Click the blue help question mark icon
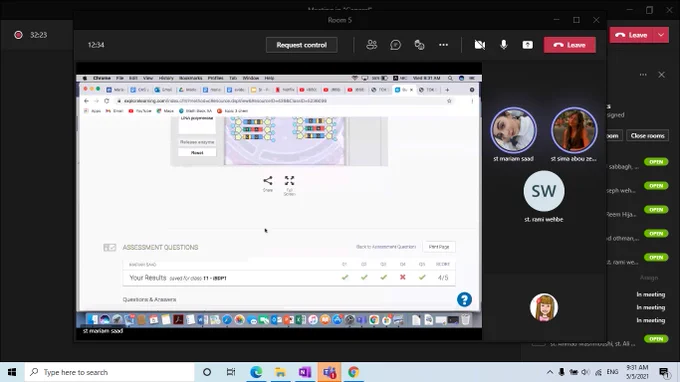 pos(464,300)
